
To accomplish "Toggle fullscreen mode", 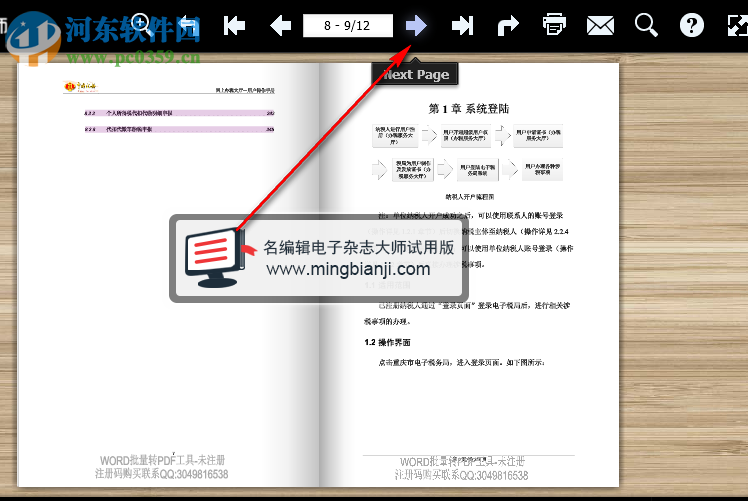I will tap(738, 25).
